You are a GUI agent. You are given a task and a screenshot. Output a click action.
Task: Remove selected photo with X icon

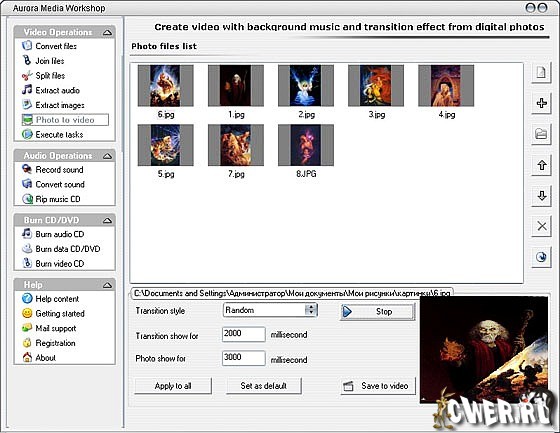tap(541, 226)
